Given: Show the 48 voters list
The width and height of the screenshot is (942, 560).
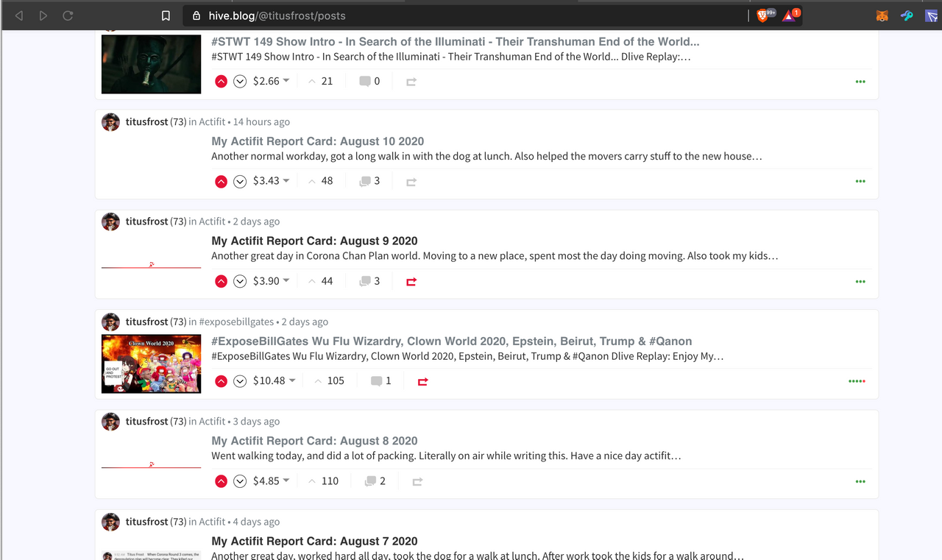Looking at the screenshot, I should pos(321,181).
